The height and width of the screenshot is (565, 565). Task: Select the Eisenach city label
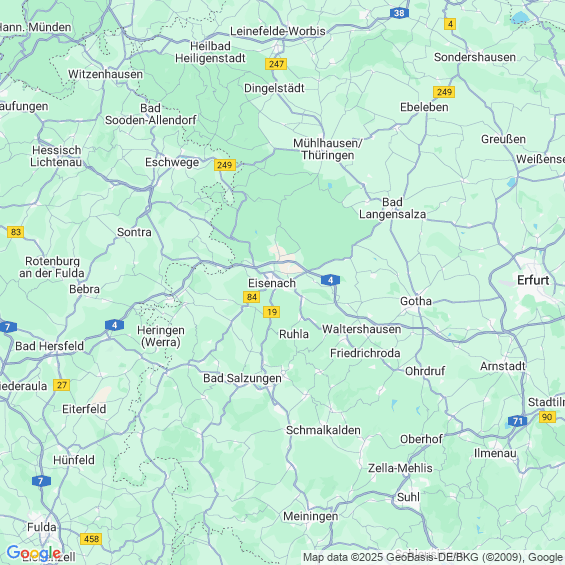coord(272,283)
